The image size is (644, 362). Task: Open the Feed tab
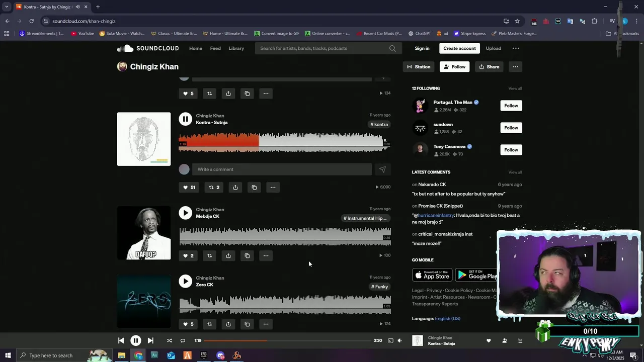(x=215, y=48)
